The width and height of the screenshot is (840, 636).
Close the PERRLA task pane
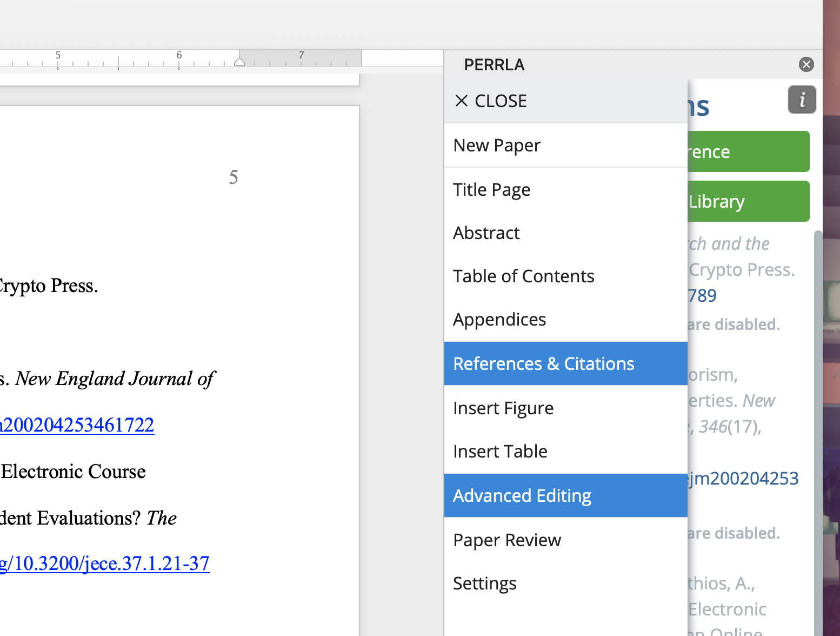pyautogui.click(x=806, y=64)
